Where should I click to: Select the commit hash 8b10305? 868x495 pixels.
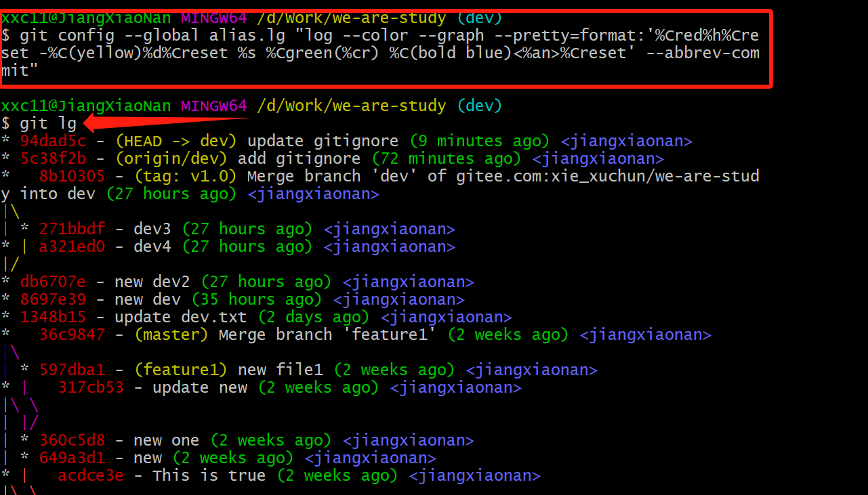pyautogui.click(x=72, y=176)
